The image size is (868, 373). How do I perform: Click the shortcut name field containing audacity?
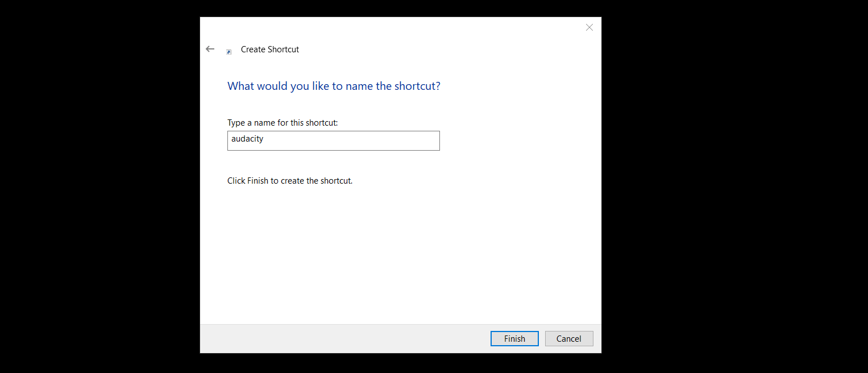pyautogui.click(x=334, y=141)
